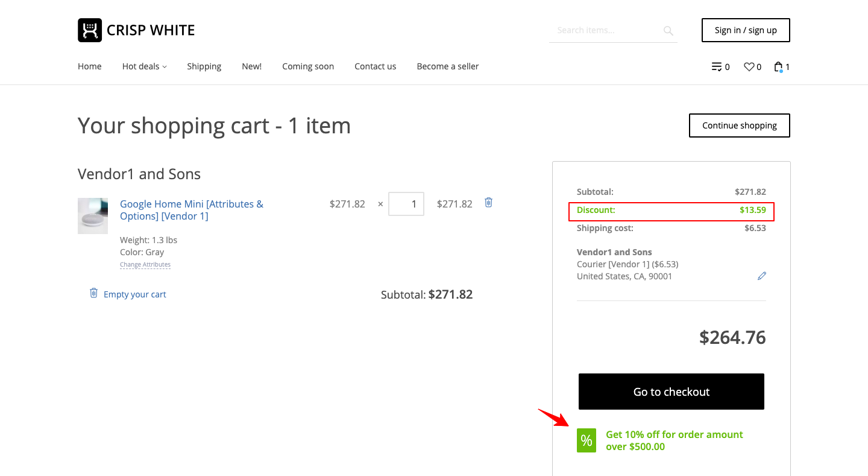Expand the Hot deals dropdown menu
The height and width of the screenshot is (476, 868).
145,66
